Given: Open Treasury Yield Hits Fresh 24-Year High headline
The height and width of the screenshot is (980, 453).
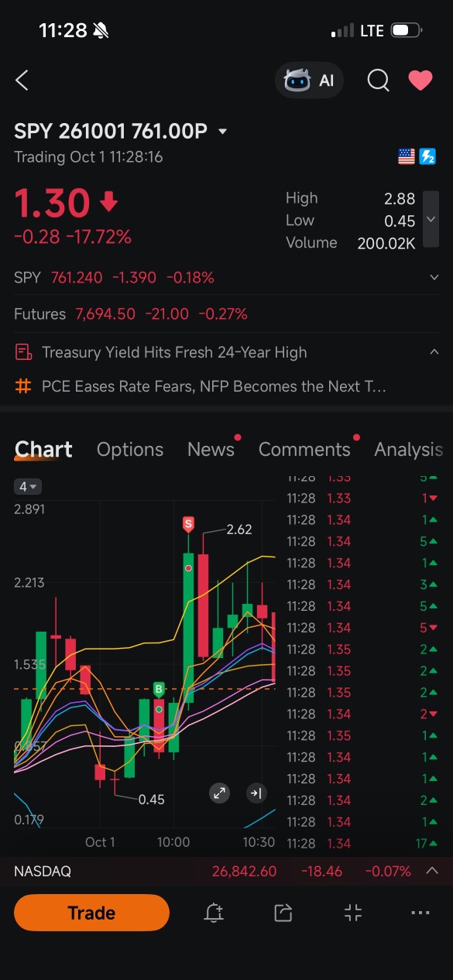Looking at the screenshot, I should pos(174,352).
